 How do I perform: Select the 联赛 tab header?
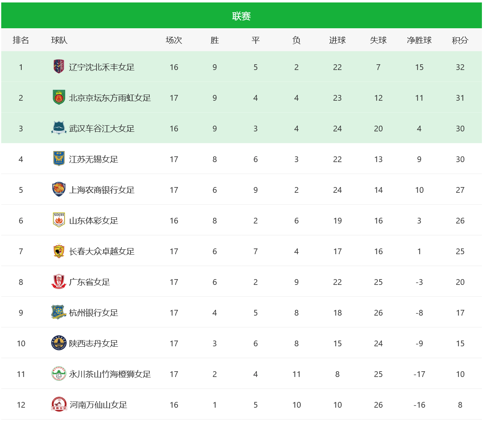point(241,16)
